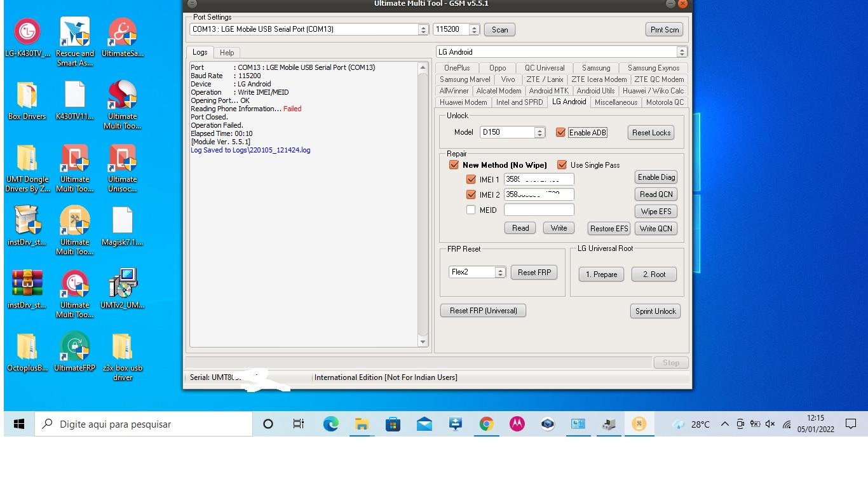Toggle the Enable ADB checkbox
Screen dimensions: 868x488
(x=560, y=132)
